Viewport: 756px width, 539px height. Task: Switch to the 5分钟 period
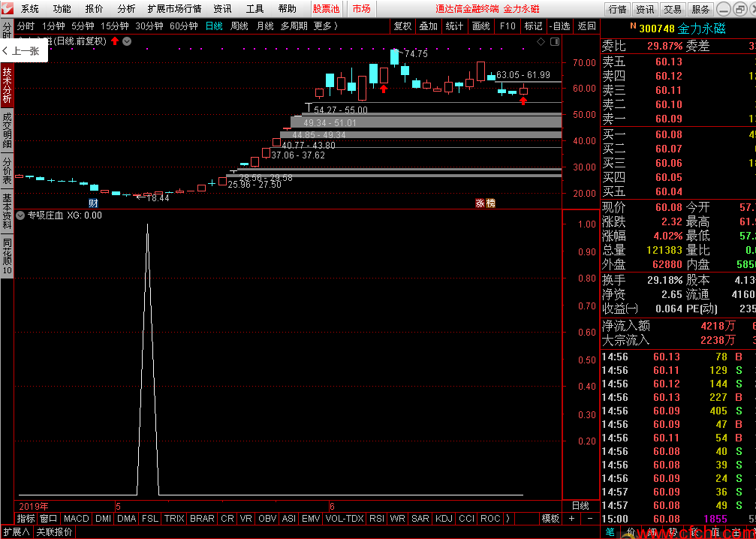(83, 26)
